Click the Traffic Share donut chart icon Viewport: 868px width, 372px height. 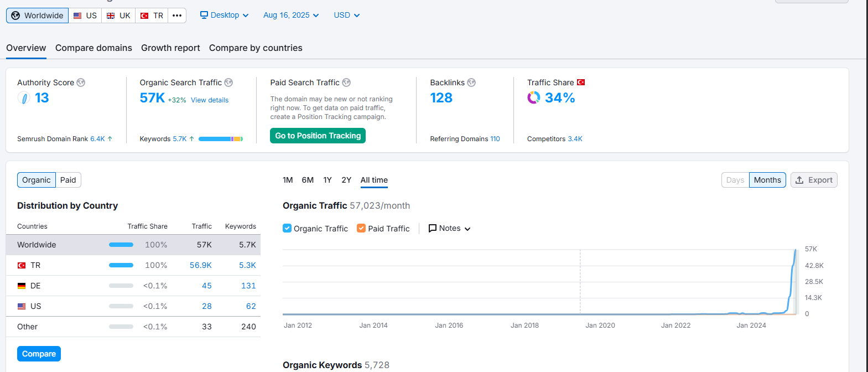[533, 98]
